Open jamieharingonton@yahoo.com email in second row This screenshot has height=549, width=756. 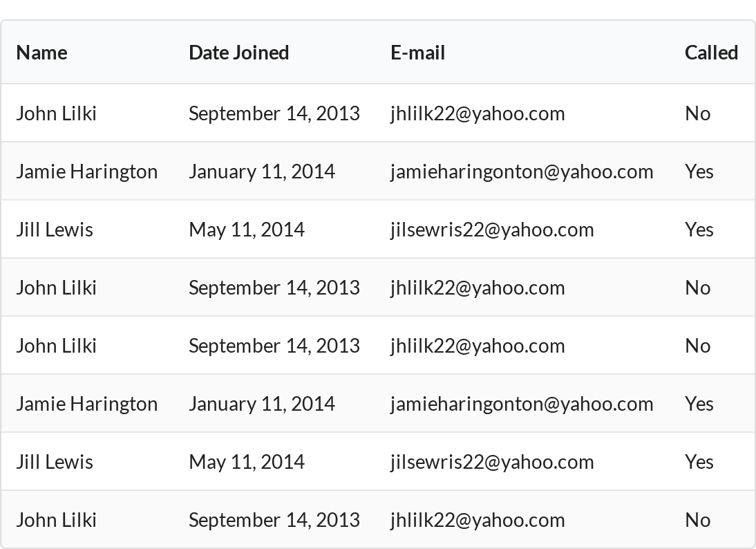(522, 171)
